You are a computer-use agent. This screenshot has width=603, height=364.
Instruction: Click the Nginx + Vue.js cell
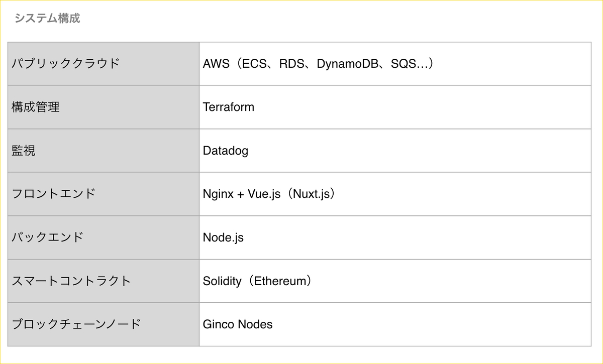[395, 194]
